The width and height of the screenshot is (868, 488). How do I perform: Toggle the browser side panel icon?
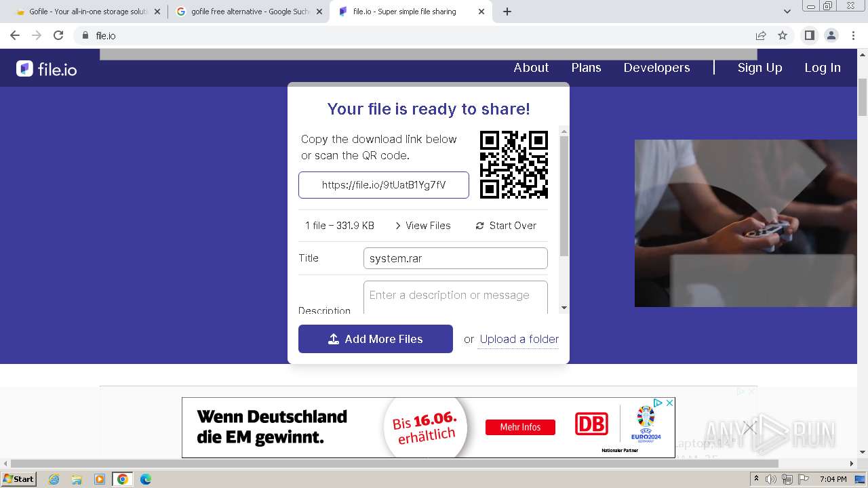click(x=809, y=35)
